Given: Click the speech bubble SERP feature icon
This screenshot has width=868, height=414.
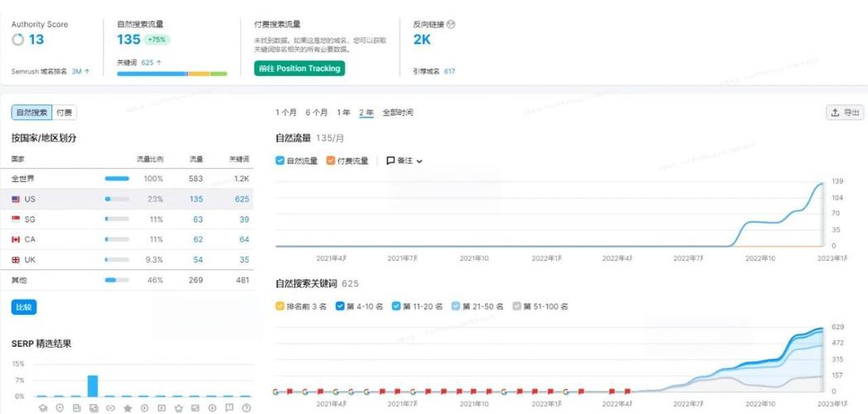Looking at the screenshot, I should [229, 407].
